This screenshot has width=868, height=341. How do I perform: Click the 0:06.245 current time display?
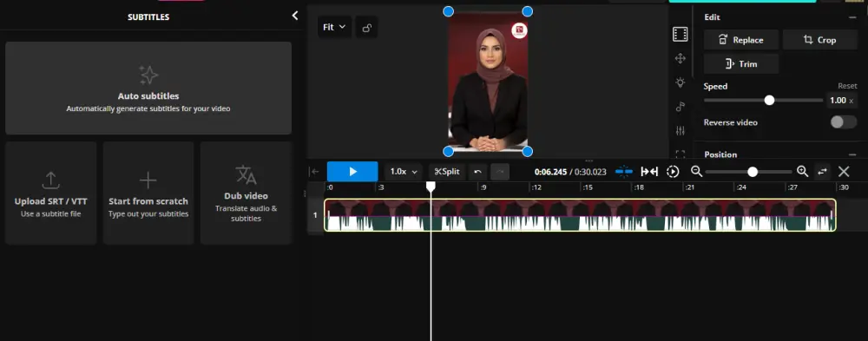pyautogui.click(x=550, y=172)
